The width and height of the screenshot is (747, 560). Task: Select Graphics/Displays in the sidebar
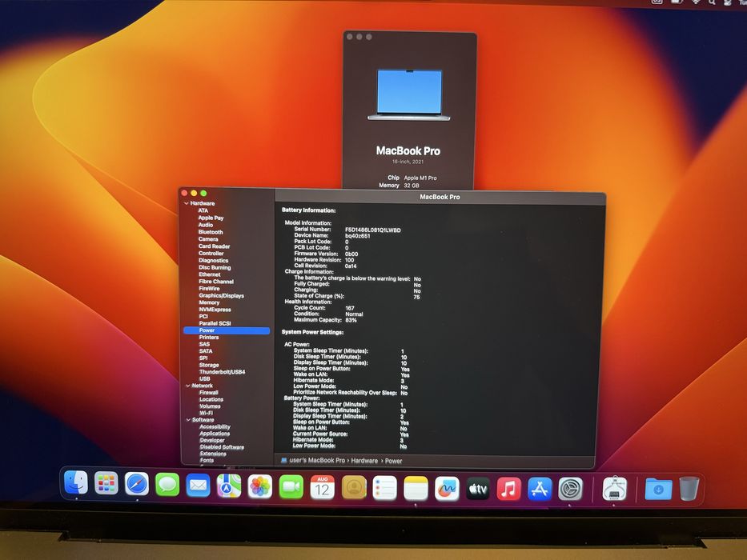tap(222, 296)
